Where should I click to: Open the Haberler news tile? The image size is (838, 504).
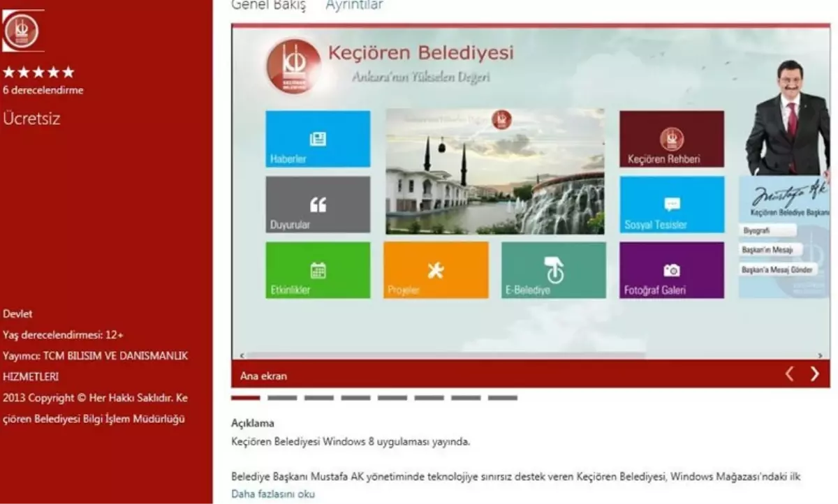coord(317,138)
